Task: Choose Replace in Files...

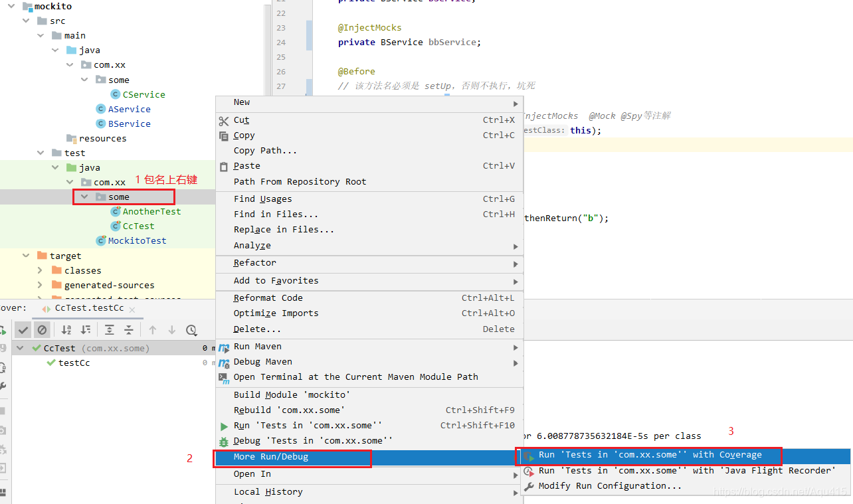Action: coord(370,229)
